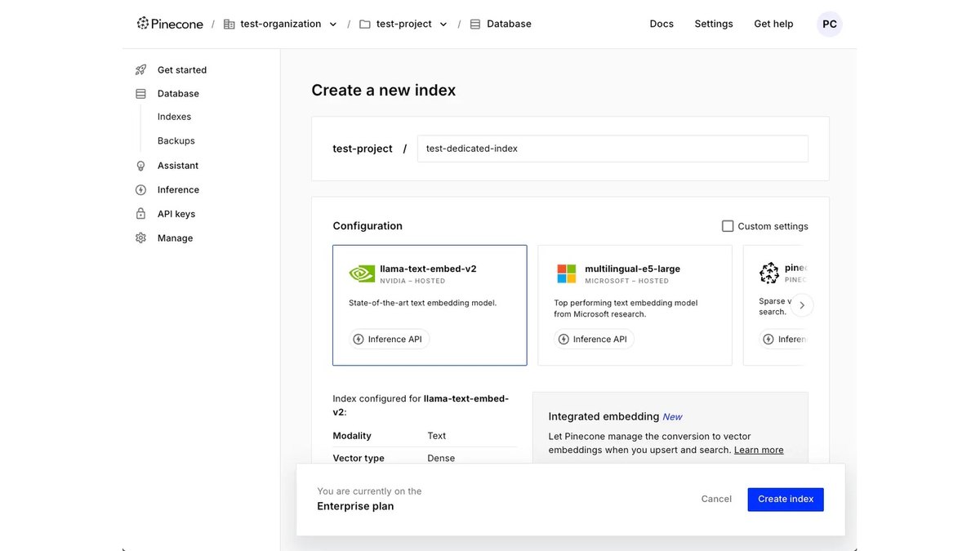Select the llama-text-embed-v2 model card
980x551 pixels.
pos(430,305)
